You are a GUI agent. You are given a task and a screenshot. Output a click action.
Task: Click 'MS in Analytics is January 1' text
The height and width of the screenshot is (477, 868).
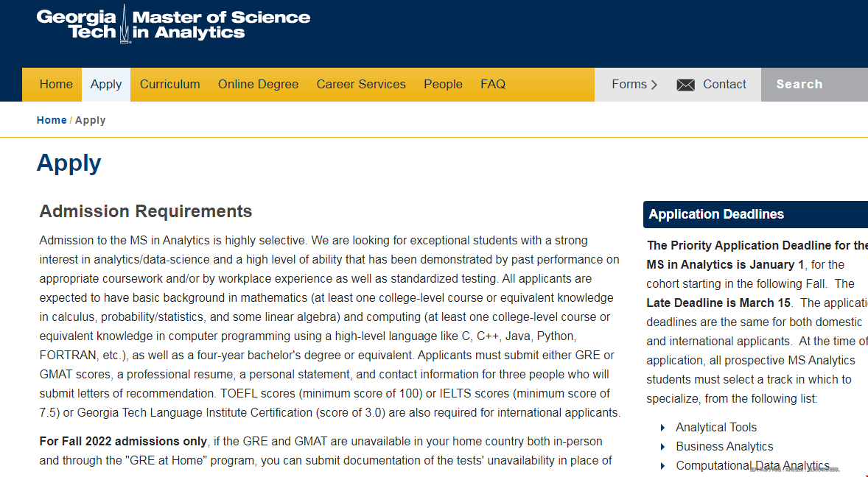(x=725, y=265)
